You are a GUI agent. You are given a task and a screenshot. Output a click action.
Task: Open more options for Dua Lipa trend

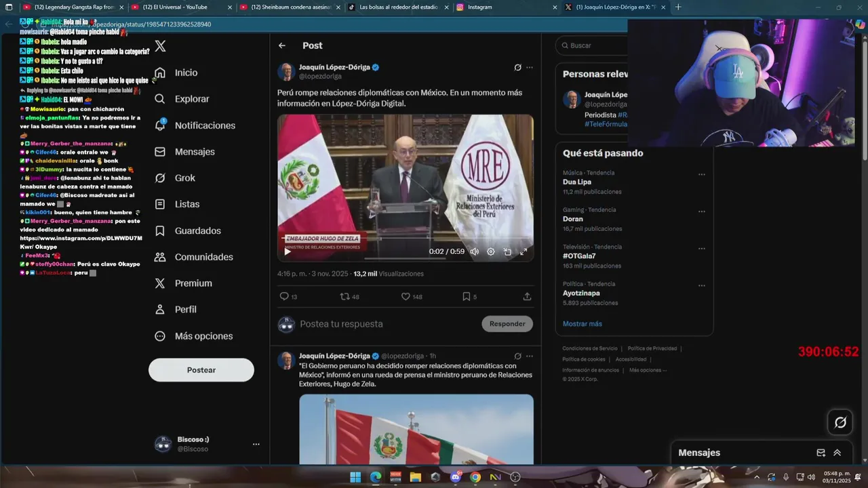pos(702,175)
